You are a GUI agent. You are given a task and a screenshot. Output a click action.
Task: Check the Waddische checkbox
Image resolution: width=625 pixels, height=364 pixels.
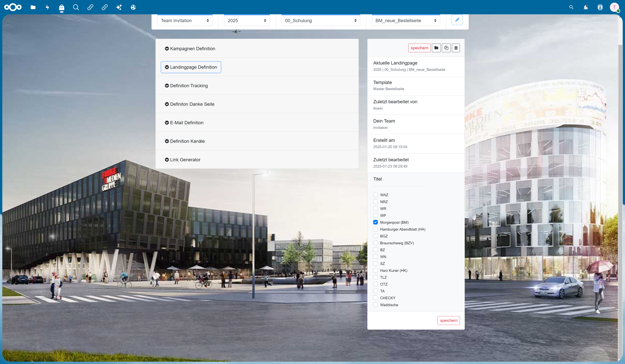[x=376, y=305]
